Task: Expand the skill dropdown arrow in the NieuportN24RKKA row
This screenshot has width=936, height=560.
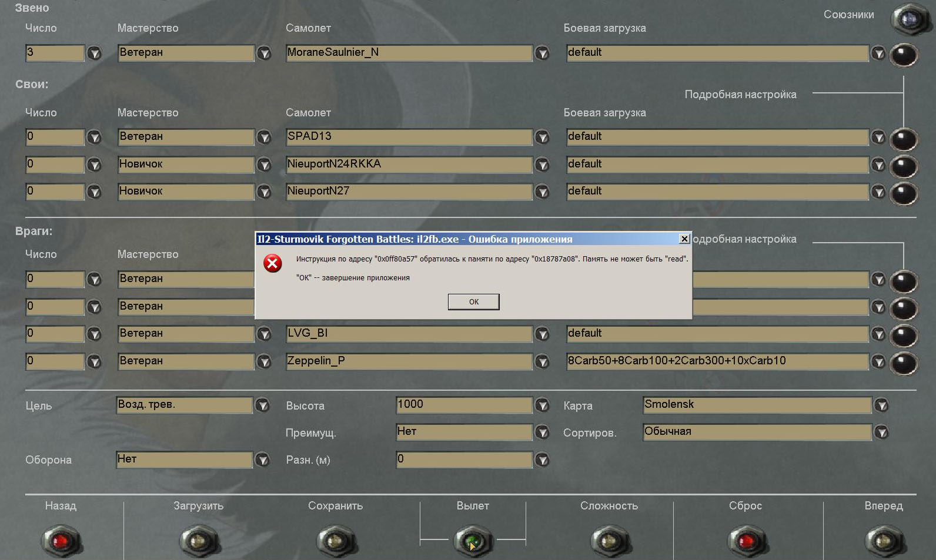Action: (265, 165)
